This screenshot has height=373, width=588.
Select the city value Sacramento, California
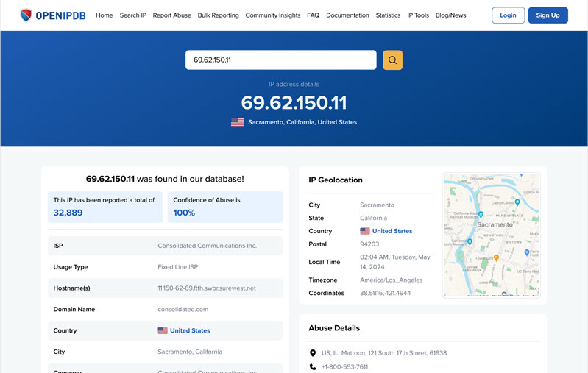[190, 352]
